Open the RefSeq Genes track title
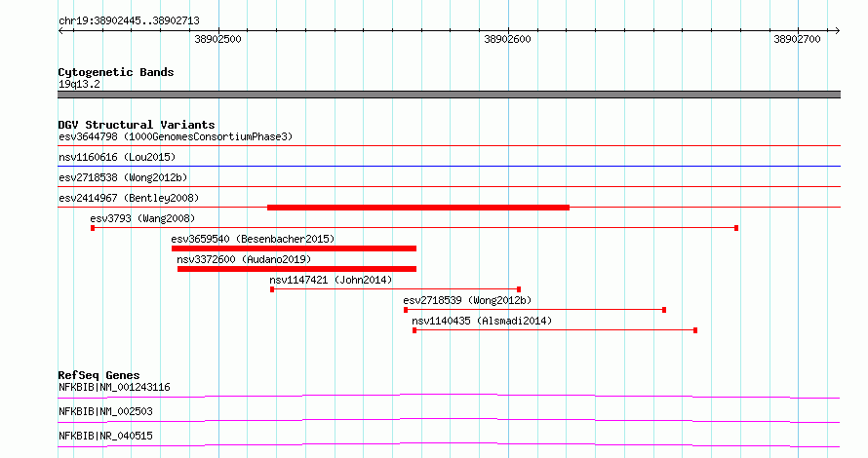 tap(99, 375)
